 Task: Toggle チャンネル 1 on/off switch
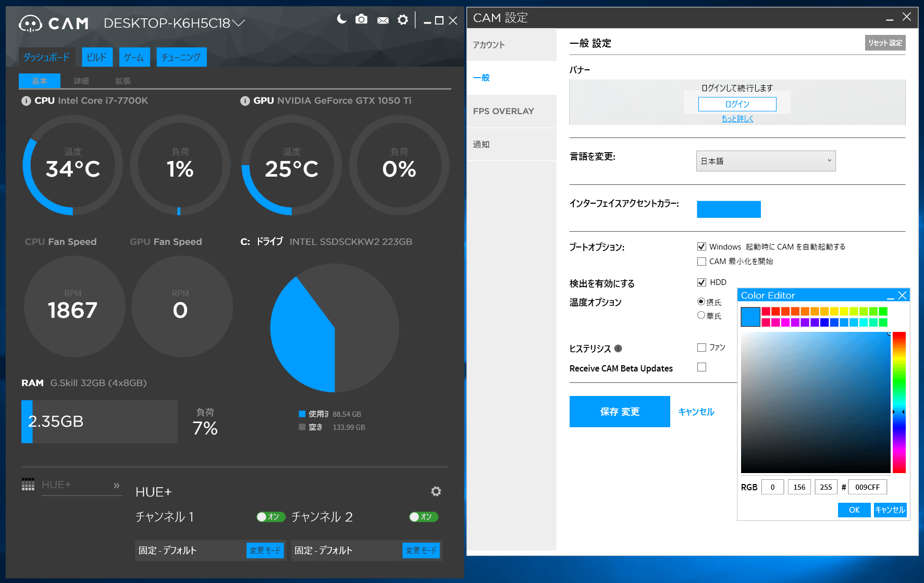click(x=270, y=517)
